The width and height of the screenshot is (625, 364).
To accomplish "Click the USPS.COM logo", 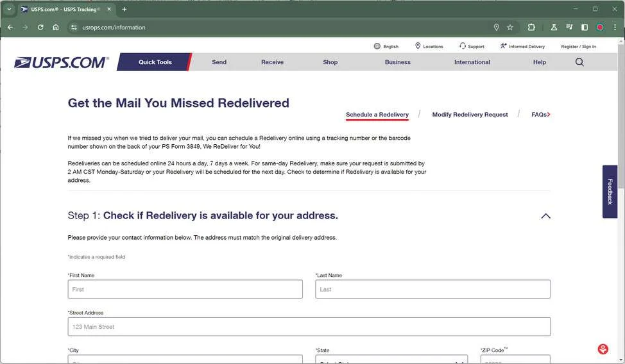I will coord(60,62).
